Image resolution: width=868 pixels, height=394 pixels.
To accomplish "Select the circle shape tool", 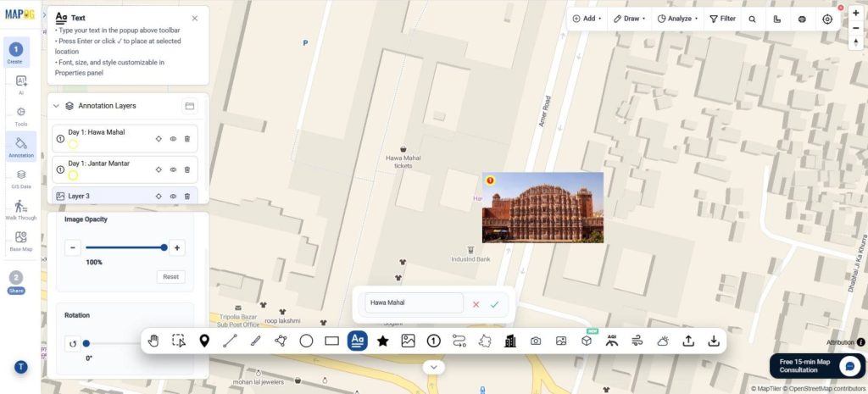I will pos(306,341).
